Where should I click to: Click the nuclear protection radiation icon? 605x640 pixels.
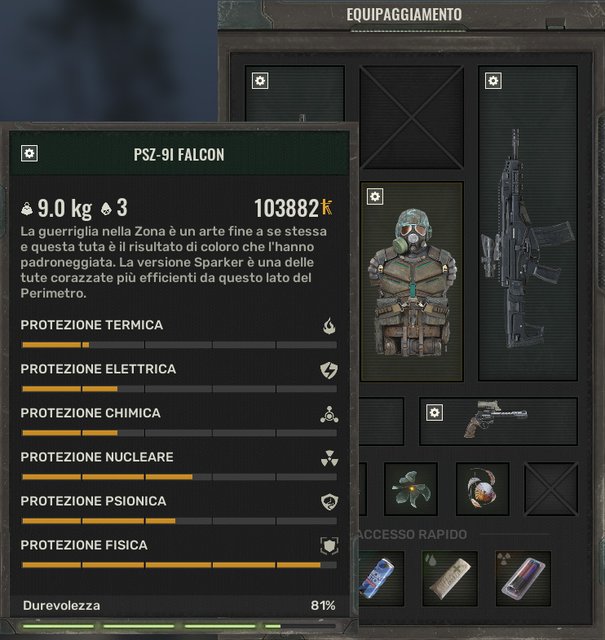329,458
